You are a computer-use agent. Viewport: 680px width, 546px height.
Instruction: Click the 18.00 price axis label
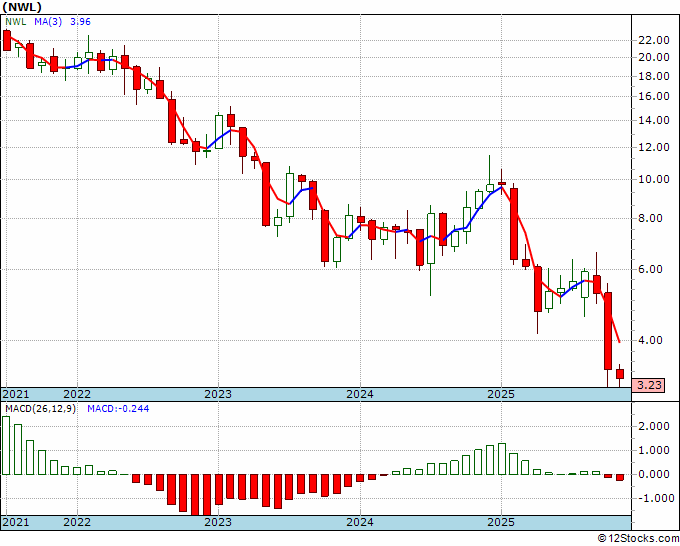[x=654, y=76]
